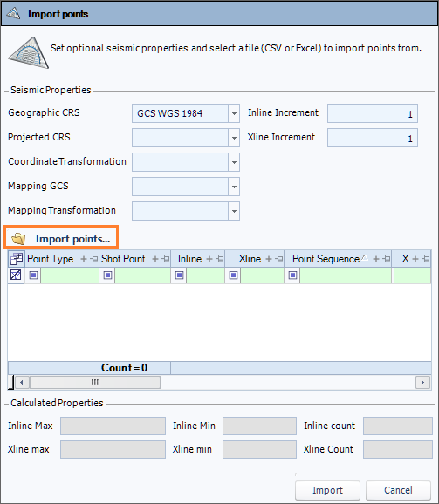Click the Xline Count field
Image resolution: width=439 pixels, height=504 pixels.
398,449
